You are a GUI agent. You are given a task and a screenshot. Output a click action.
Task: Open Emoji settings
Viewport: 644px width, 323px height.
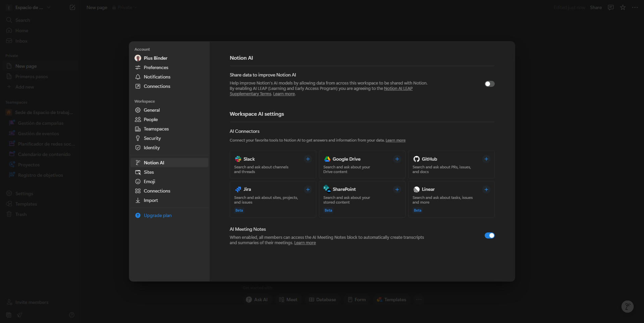(x=169, y=181)
